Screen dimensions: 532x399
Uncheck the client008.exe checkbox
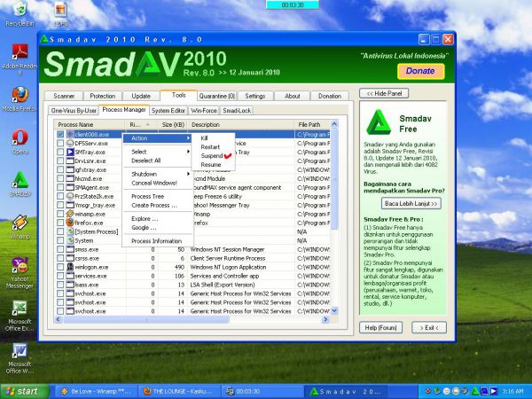pos(60,135)
